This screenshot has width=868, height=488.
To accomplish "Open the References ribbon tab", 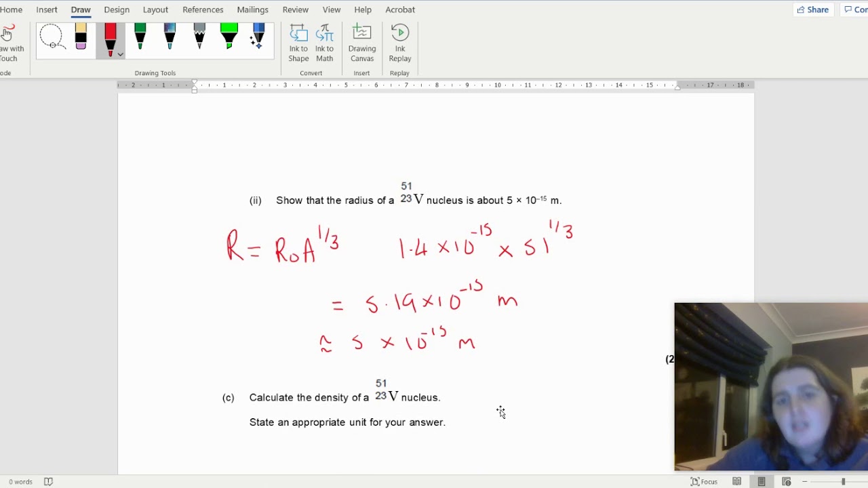I will tap(203, 9).
